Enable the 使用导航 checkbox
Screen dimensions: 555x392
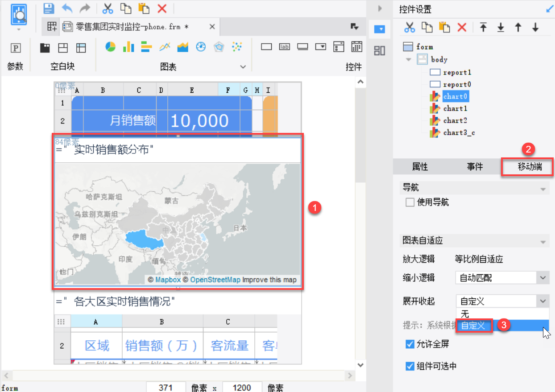410,202
